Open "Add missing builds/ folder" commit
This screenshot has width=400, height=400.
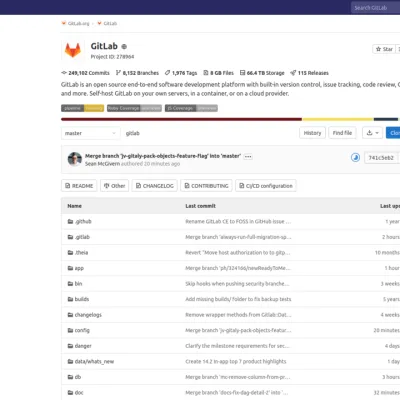[238, 299]
